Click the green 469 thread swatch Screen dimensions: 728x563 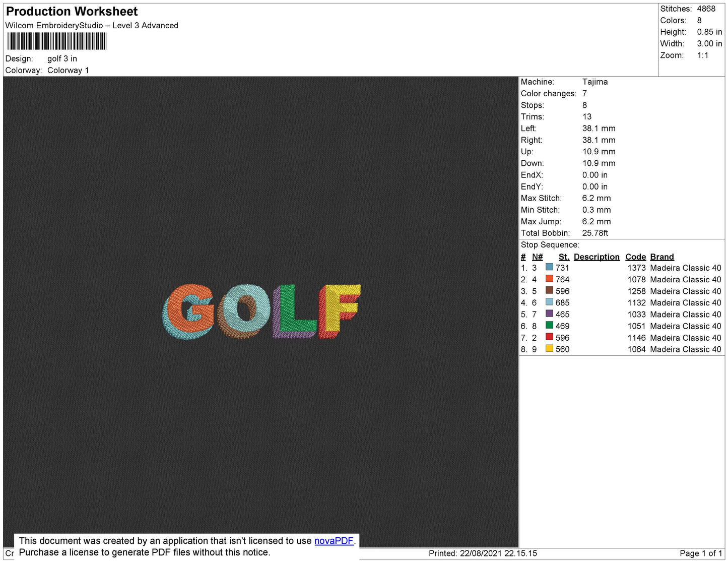pos(549,325)
